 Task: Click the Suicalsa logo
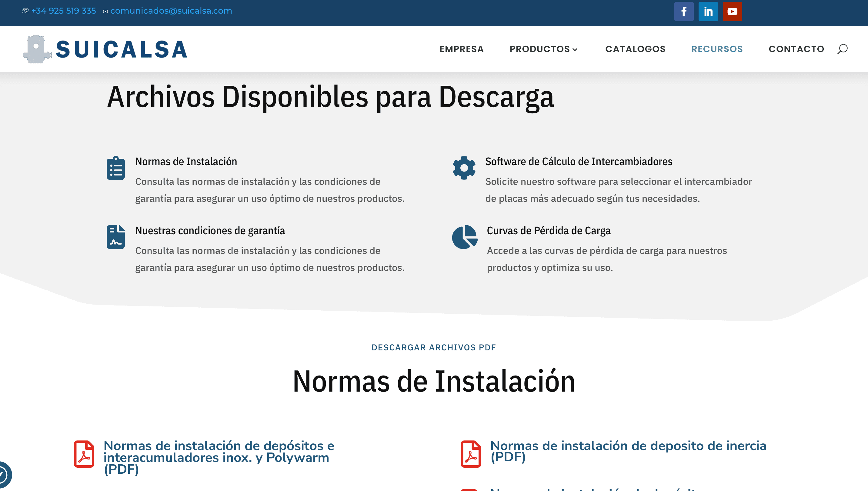click(105, 49)
